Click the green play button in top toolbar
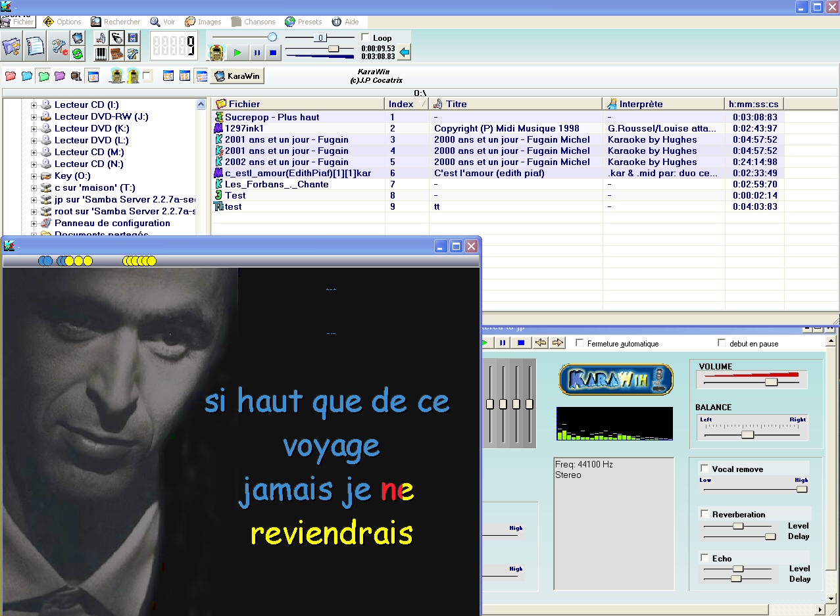The width and height of the screenshot is (840, 616). 237,52
